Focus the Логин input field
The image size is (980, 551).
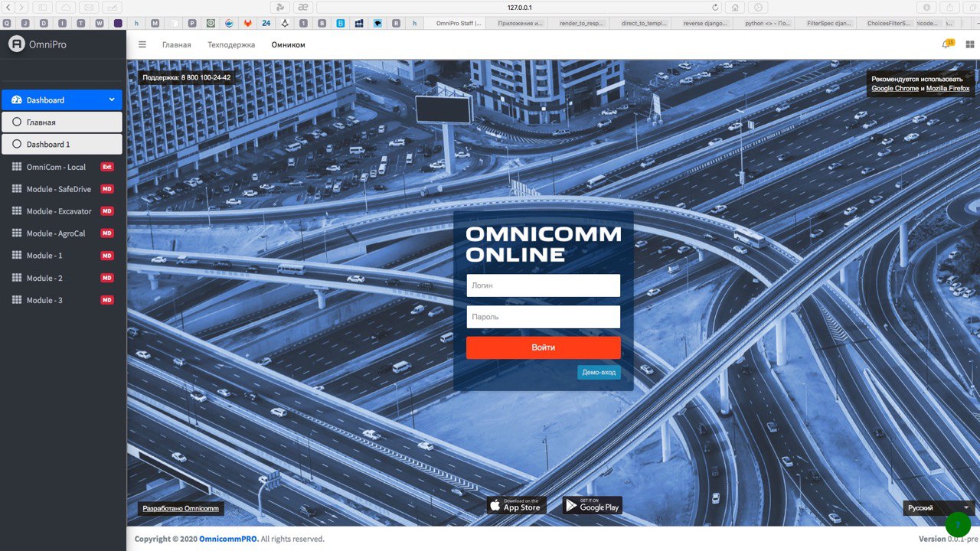544,285
